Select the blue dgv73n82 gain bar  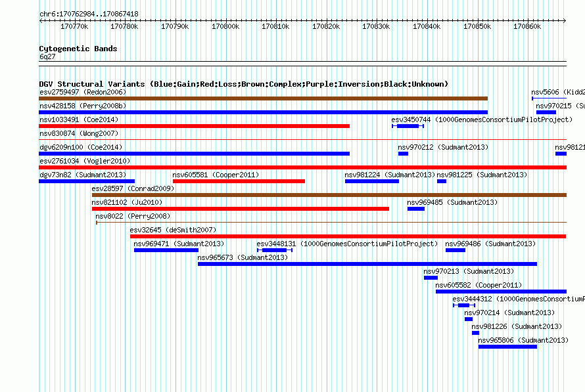pyautogui.click(x=87, y=181)
